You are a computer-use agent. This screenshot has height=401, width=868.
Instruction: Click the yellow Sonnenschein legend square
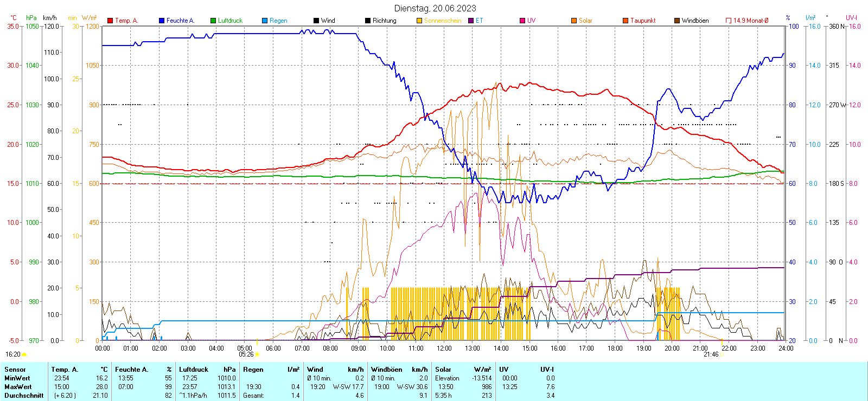pyautogui.click(x=419, y=21)
